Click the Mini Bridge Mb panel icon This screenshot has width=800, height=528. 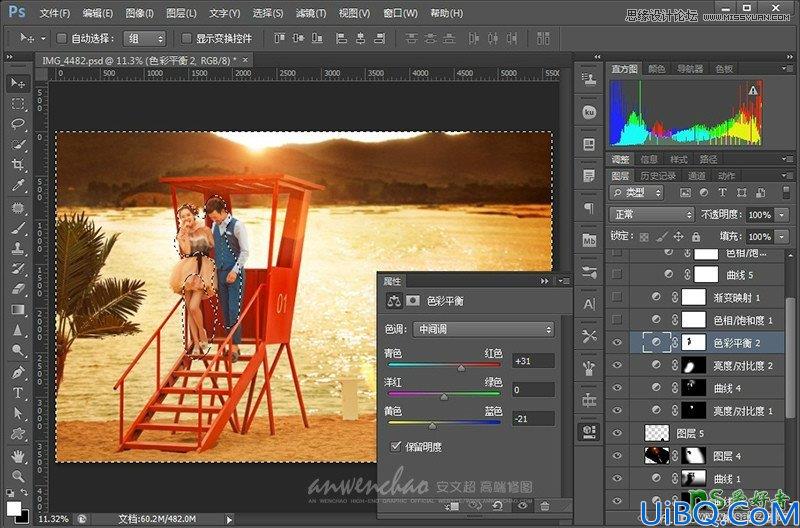(589, 241)
